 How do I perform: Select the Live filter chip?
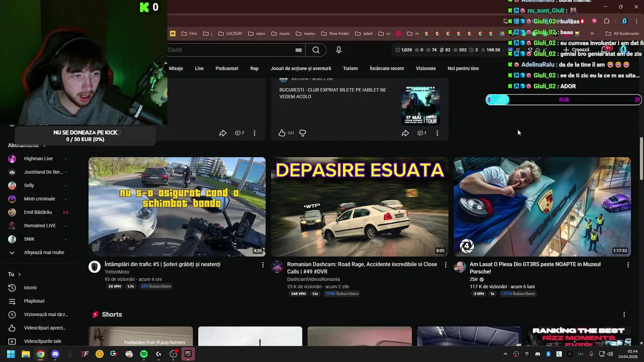point(199,68)
